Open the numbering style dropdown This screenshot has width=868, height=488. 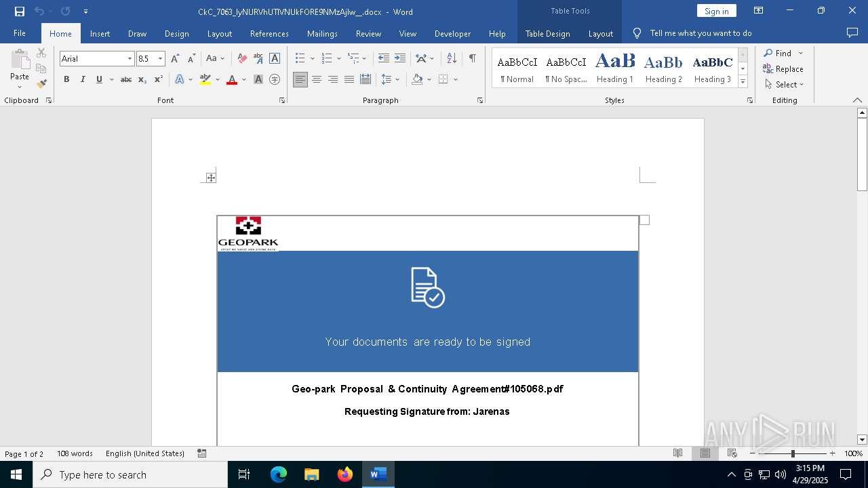coord(339,59)
